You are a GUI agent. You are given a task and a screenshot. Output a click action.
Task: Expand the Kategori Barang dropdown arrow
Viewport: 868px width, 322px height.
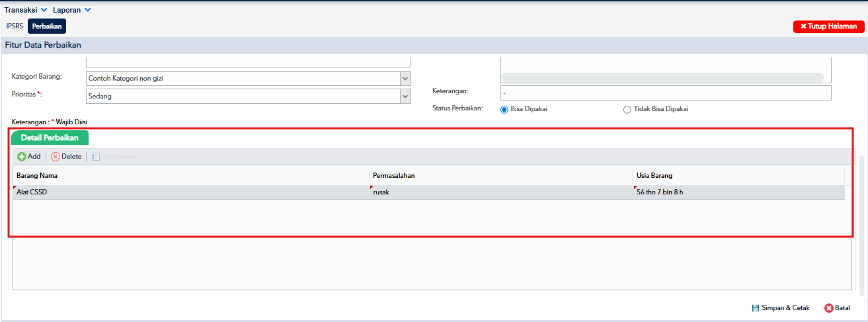point(405,79)
